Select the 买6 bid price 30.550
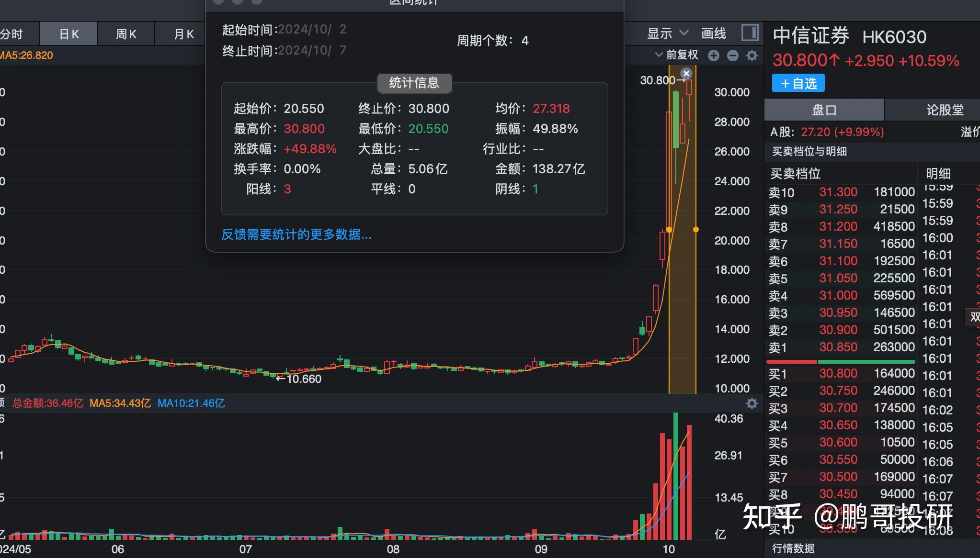 [838, 460]
